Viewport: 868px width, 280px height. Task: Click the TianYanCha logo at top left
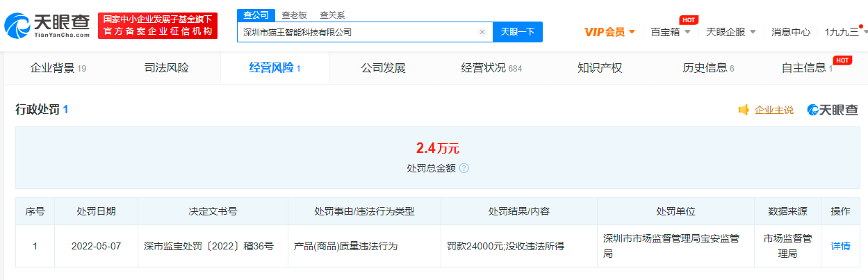coord(47,26)
